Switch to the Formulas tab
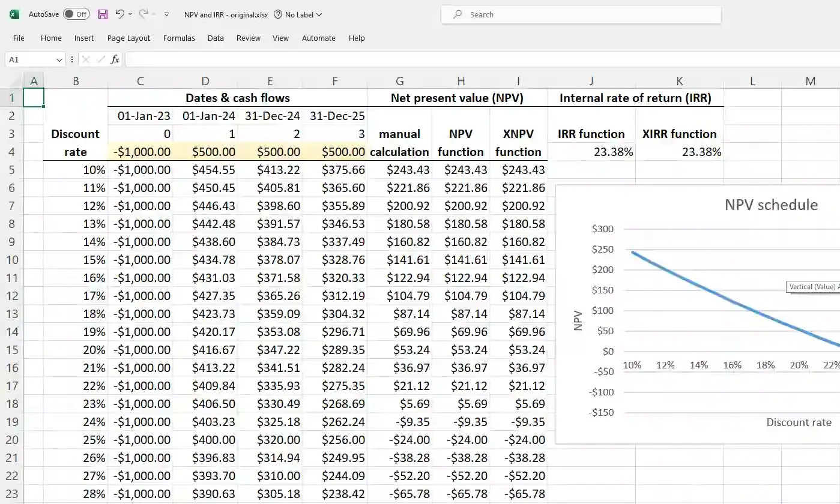The image size is (840, 504). point(179,38)
